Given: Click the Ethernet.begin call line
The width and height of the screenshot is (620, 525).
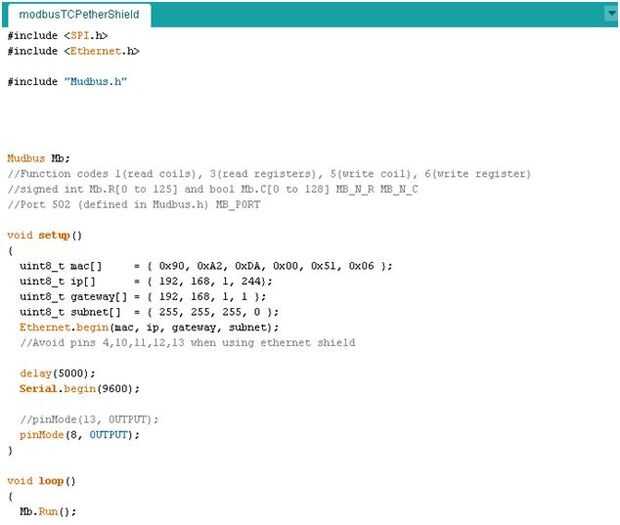Looking at the screenshot, I should tap(149, 327).
